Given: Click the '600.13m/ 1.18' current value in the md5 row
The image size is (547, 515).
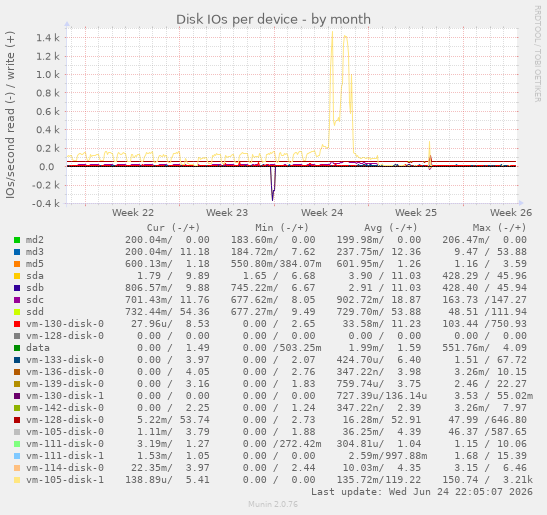Looking at the screenshot, I should pos(167,264).
